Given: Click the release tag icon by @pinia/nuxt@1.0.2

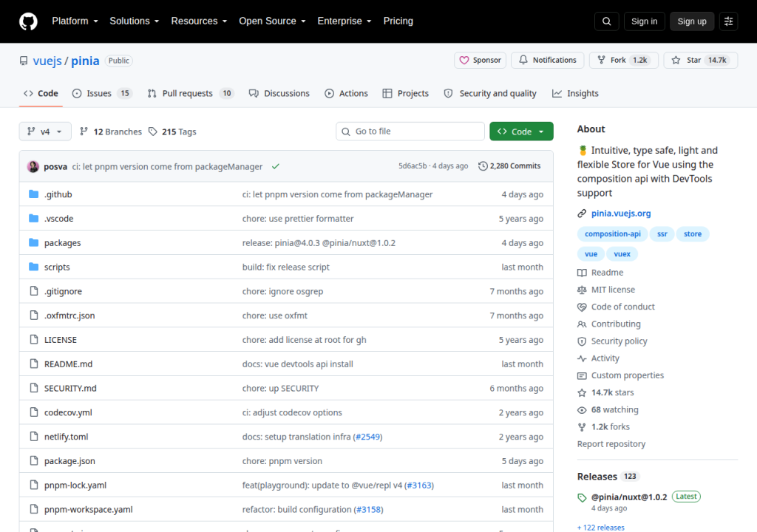Looking at the screenshot, I should point(582,498).
